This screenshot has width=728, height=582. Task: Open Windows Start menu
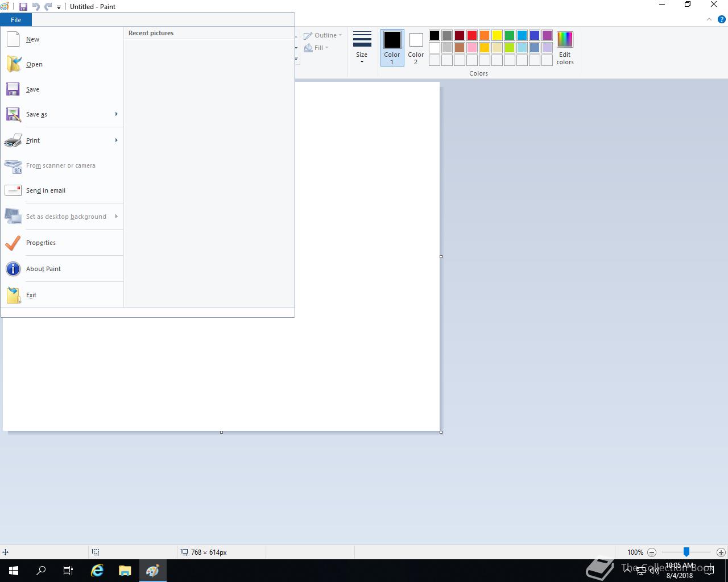pos(14,571)
